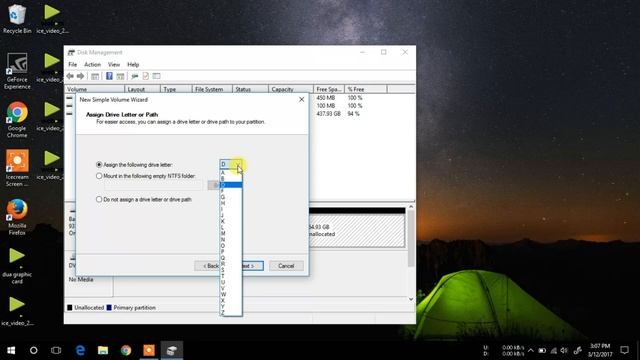Click the battery tray icon
The image size is (640, 360).
(542, 351)
